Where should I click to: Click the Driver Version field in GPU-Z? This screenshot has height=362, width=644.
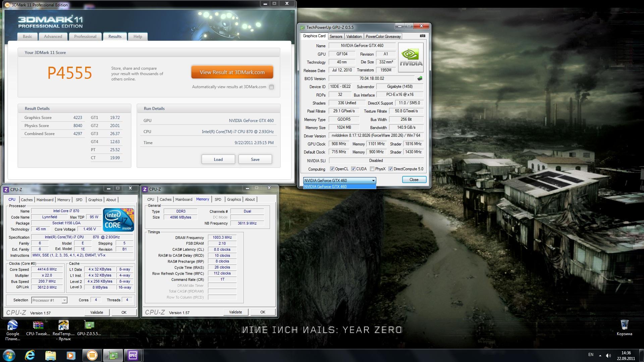point(376,136)
